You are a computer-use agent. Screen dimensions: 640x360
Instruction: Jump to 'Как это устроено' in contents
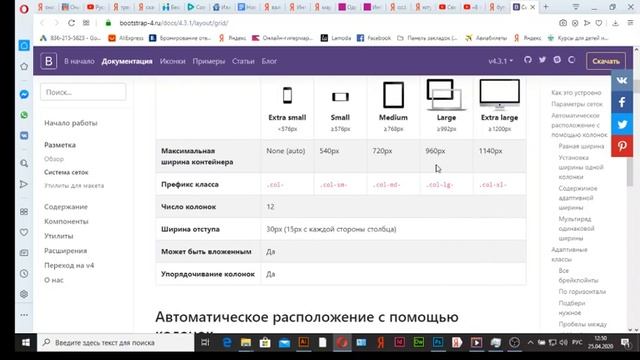tap(576, 93)
